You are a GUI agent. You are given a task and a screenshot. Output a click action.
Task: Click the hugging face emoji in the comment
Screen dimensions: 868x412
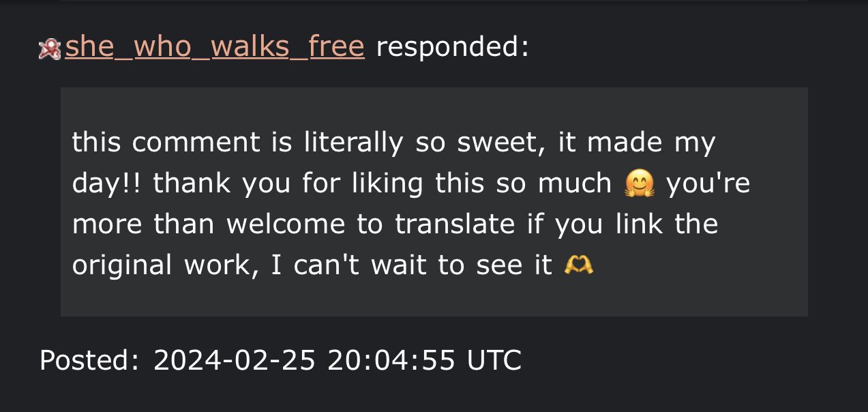click(x=639, y=183)
